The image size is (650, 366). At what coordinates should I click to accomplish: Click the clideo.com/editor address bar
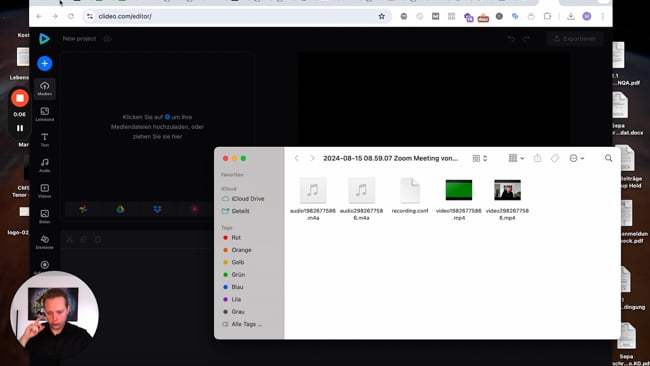tap(236, 16)
